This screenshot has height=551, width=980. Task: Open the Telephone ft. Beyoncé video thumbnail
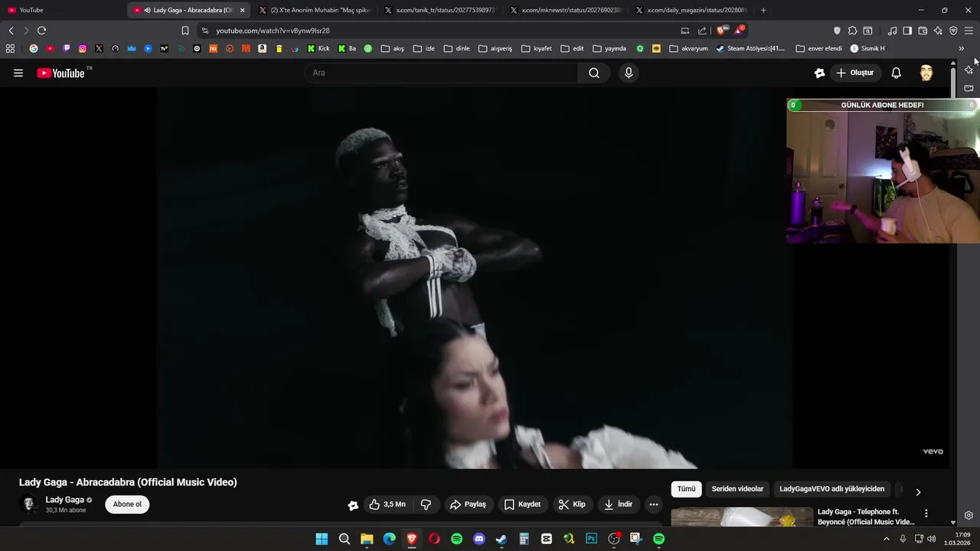pyautogui.click(x=742, y=517)
